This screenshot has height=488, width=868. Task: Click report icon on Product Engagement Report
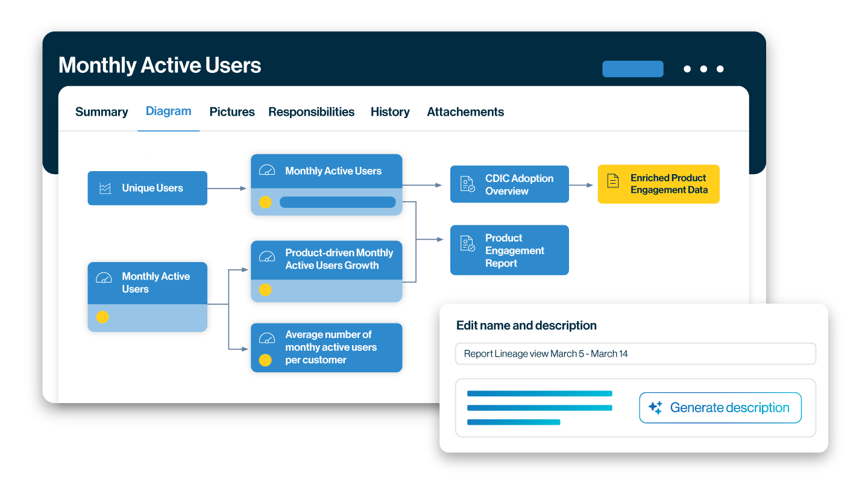tap(467, 243)
